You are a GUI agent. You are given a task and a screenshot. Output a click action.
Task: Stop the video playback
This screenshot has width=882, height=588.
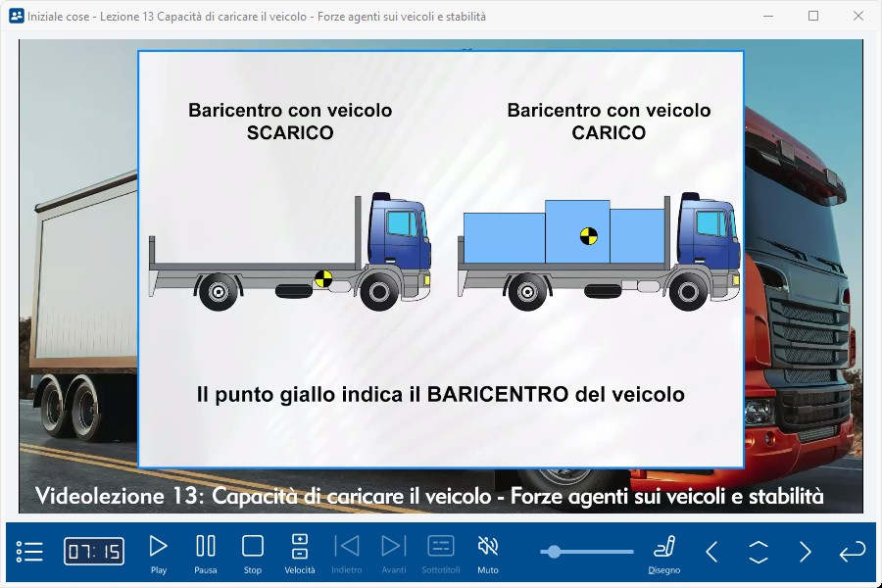(253, 552)
